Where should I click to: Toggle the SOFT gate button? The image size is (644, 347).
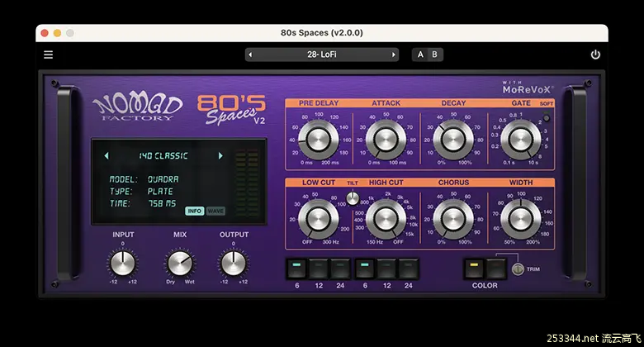pos(547,118)
